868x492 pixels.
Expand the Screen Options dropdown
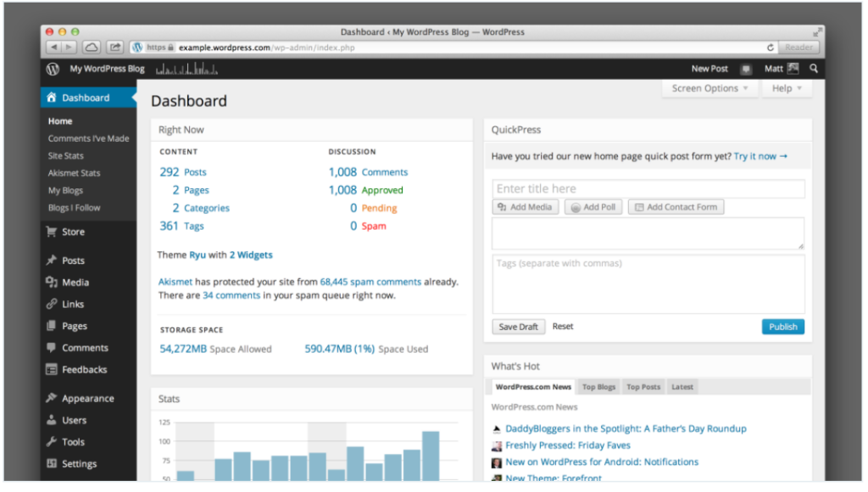[x=709, y=88]
